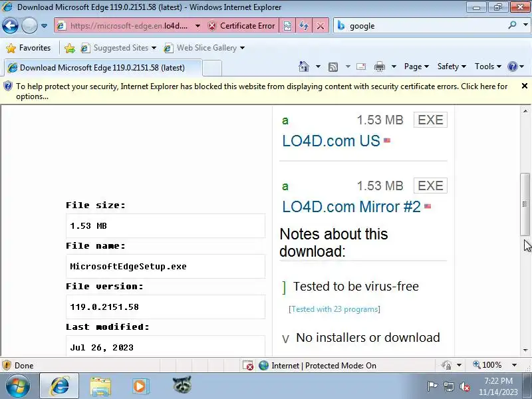Stop loading with the red X icon
The height and width of the screenshot is (399, 532).
point(321,26)
